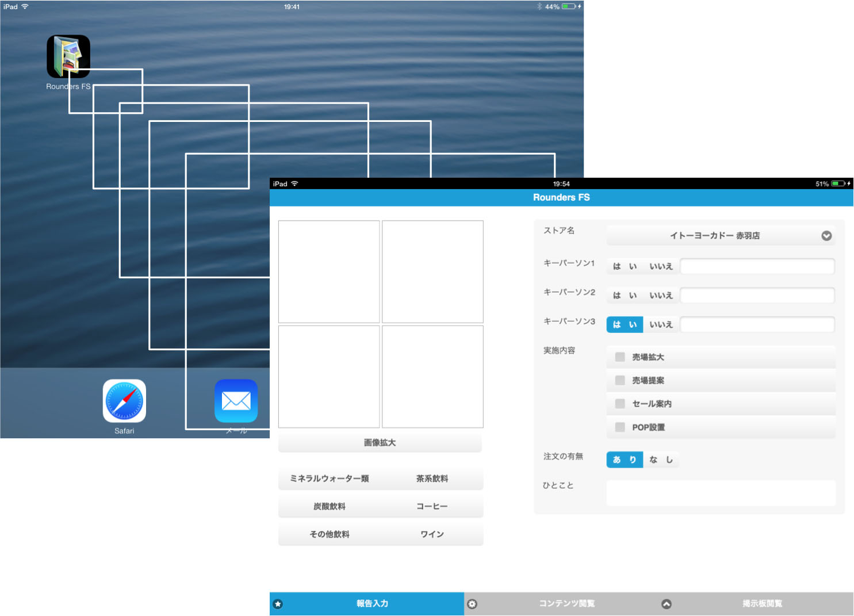This screenshot has height=616, width=854.
Task: Tap Wi-Fi icon in Rounders FS status bar
Action: 294,183
